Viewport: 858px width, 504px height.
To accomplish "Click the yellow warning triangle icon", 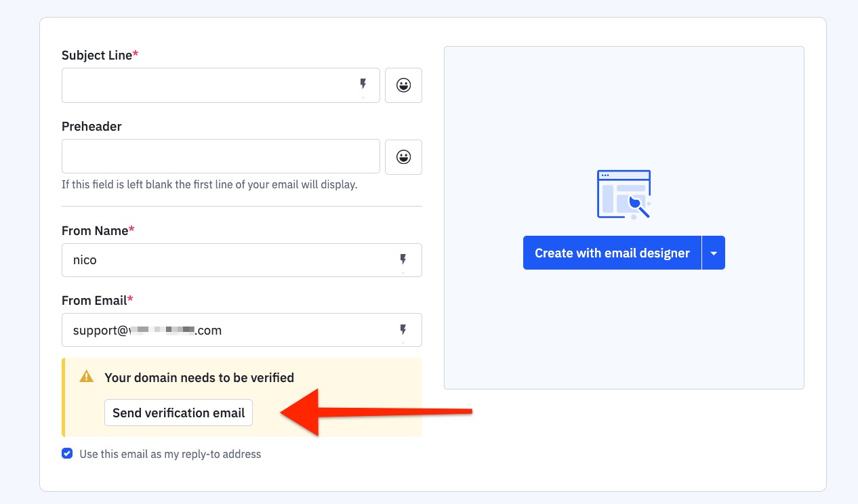I will pos(86,377).
